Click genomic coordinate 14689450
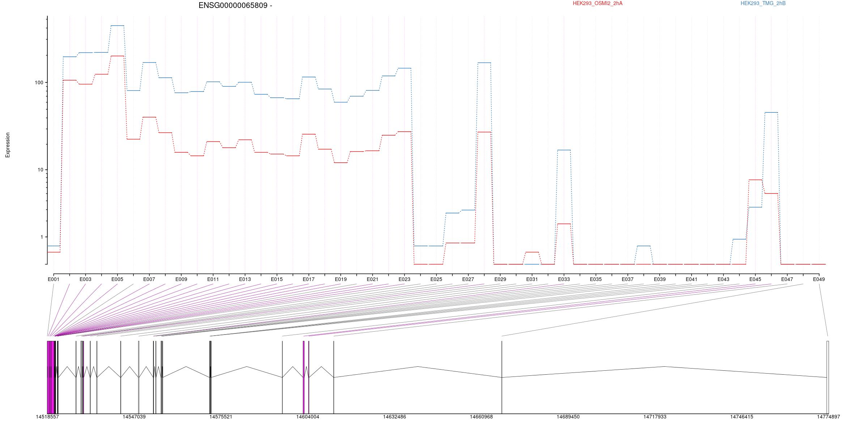Viewport: 868px width, 434px height. click(568, 417)
